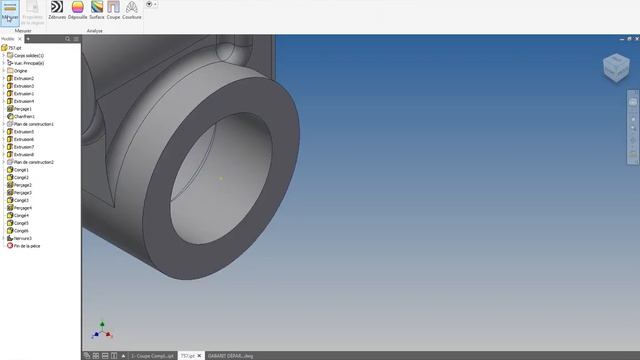
Task: Select the Modèle browser tab
Action: pyautogui.click(x=7, y=39)
